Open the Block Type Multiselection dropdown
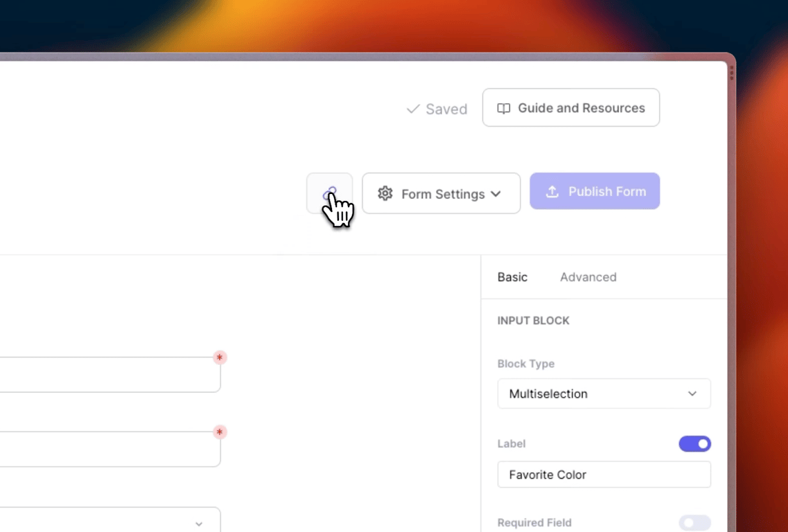 click(x=604, y=393)
